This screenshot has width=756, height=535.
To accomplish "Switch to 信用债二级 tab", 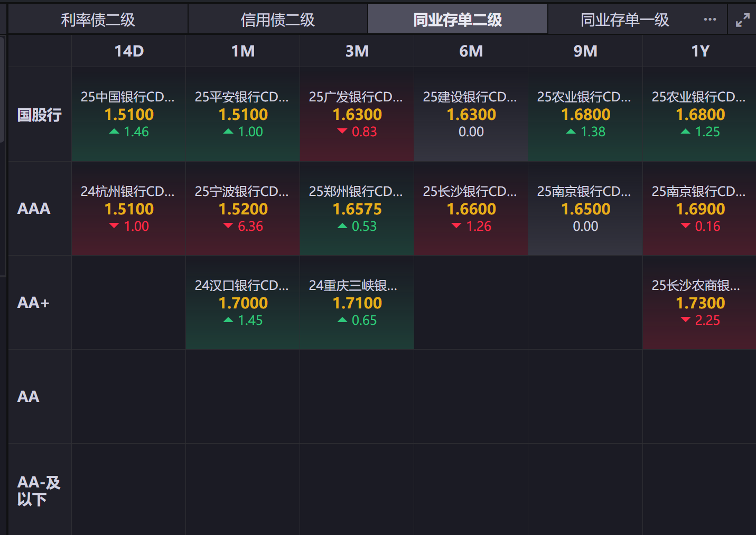I will (x=278, y=20).
